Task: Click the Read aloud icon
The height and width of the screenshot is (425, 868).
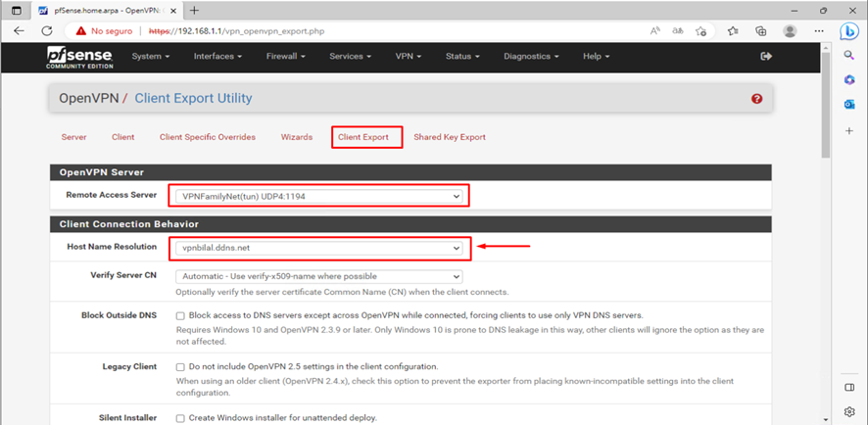Action: (x=655, y=31)
